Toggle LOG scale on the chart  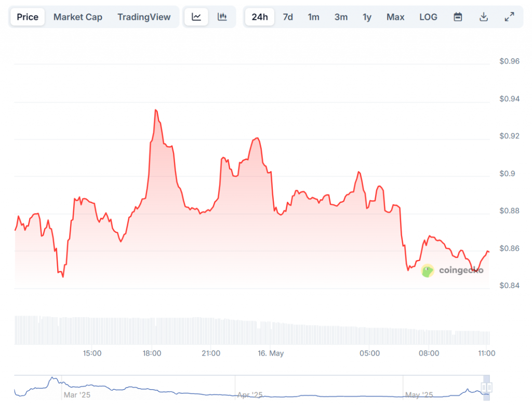pyautogui.click(x=428, y=17)
